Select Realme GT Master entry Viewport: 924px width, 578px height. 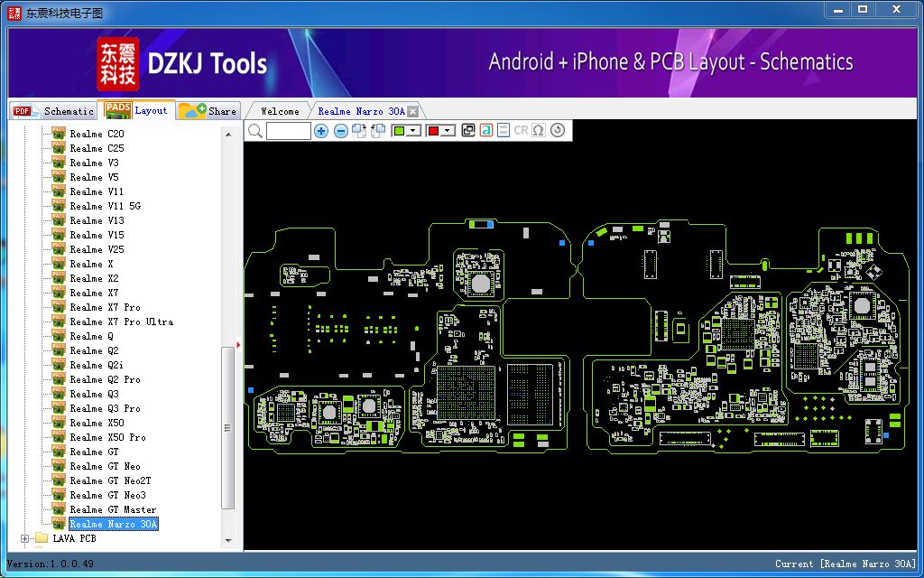(113, 509)
